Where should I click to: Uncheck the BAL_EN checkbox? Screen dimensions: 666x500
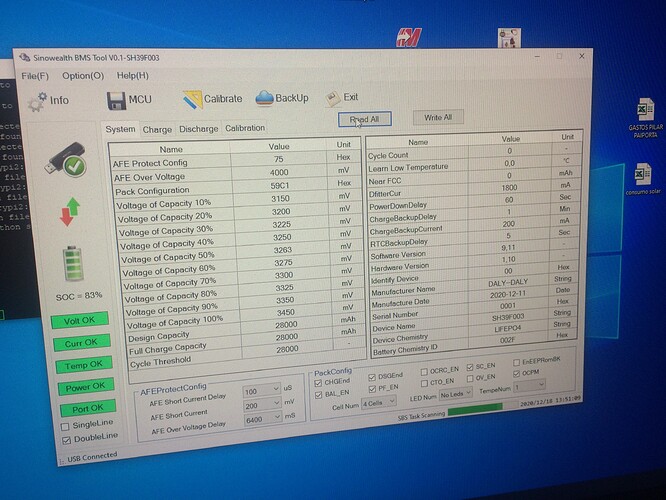tap(319, 395)
